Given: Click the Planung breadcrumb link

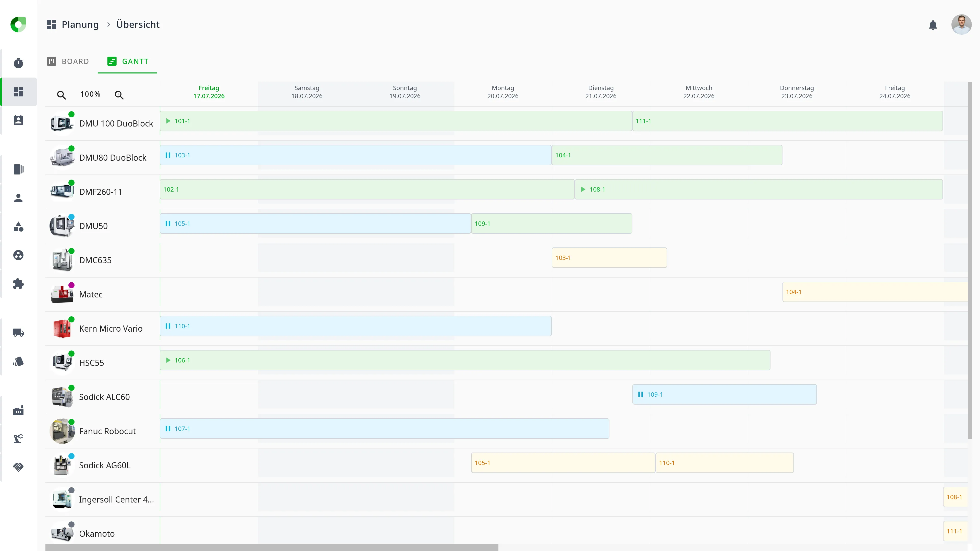Looking at the screenshot, I should point(80,24).
